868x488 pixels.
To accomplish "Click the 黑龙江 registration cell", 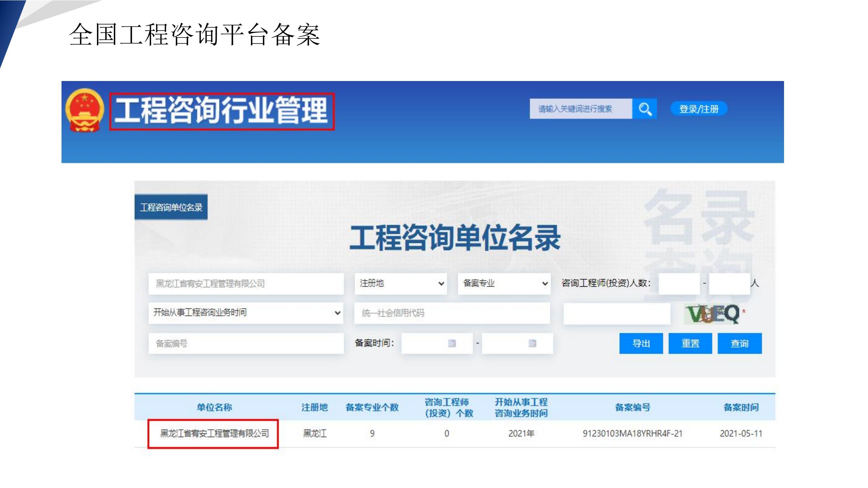I will [x=314, y=433].
